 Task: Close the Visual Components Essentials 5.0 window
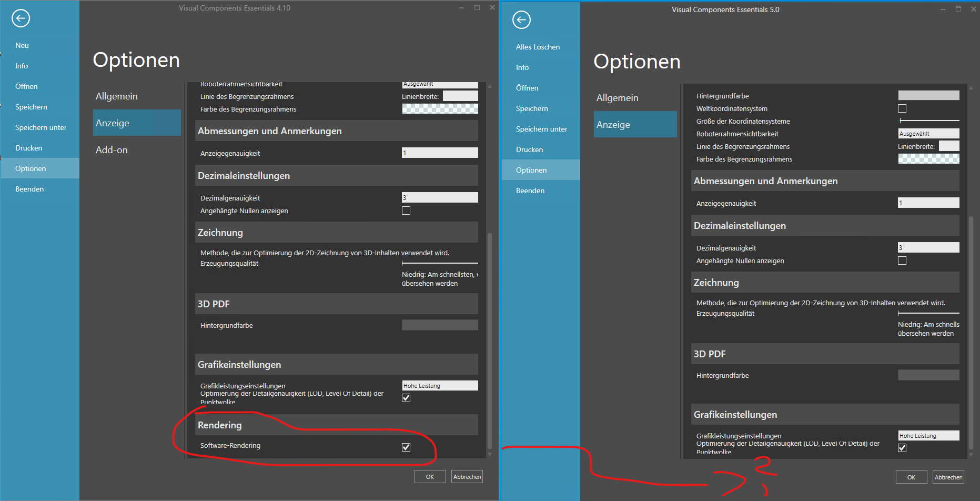(x=973, y=9)
